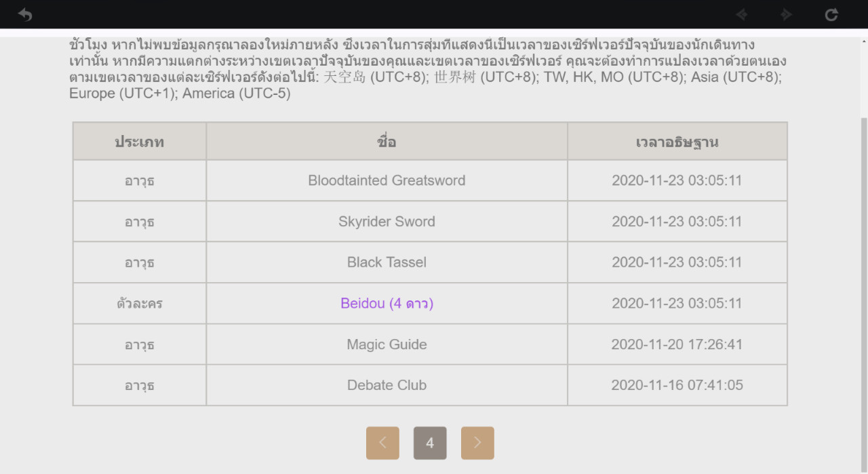Select the Skyrider Sword entry
868x474 pixels.
387,221
